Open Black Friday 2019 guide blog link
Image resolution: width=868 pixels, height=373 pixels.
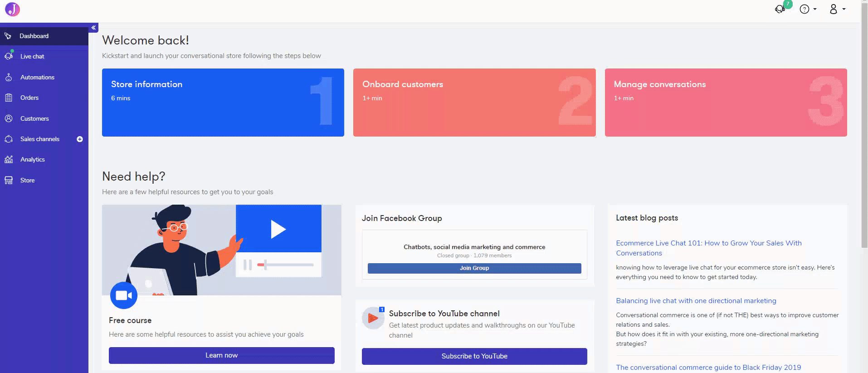click(708, 368)
